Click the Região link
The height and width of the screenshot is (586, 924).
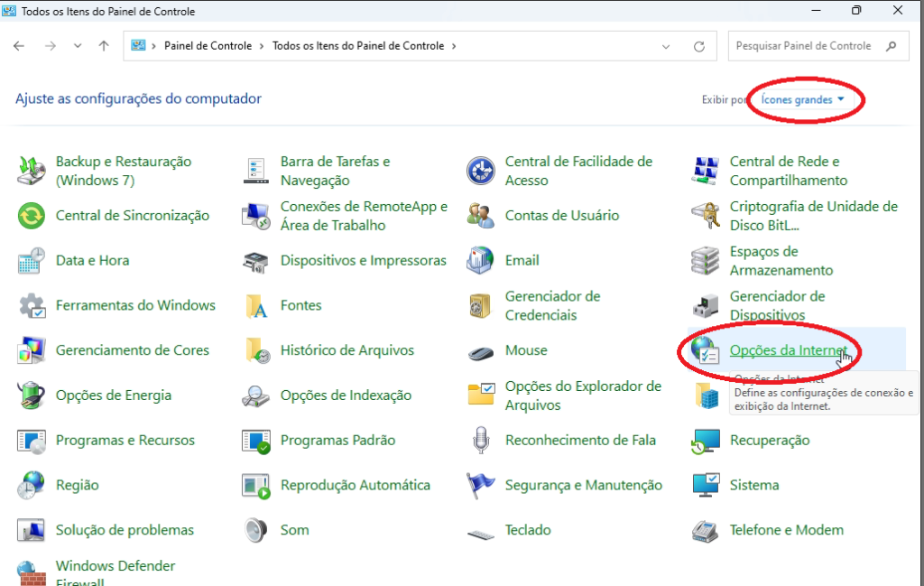pos(78,485)
